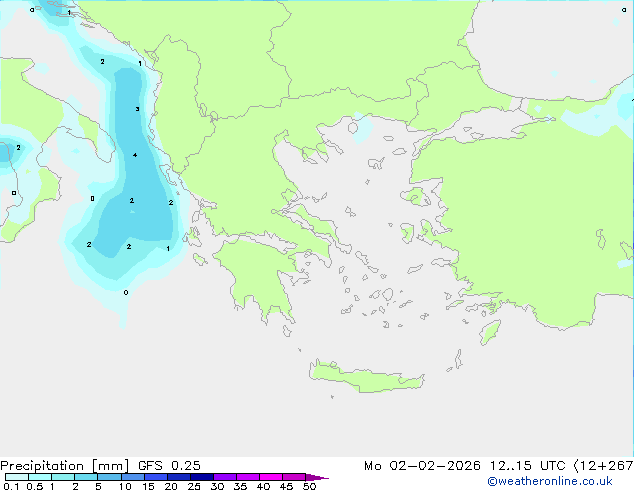Click the 'Precipitation [mm]' title text
This screenshot has height=490, width=634.
coord(64,466)
